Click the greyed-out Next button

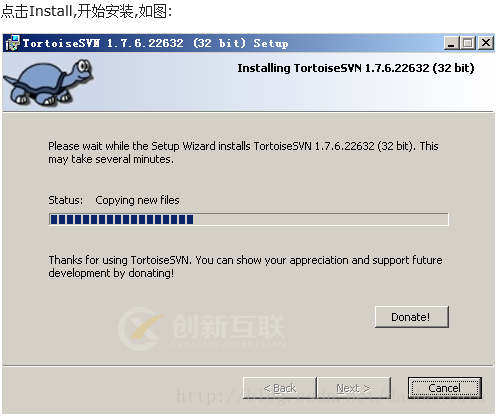click(354, 388)
